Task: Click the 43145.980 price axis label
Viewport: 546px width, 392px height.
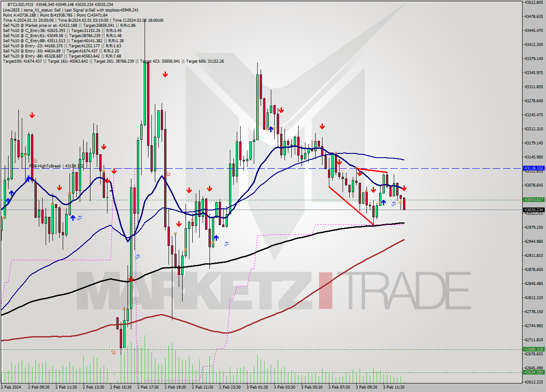Action: point(534,157)
